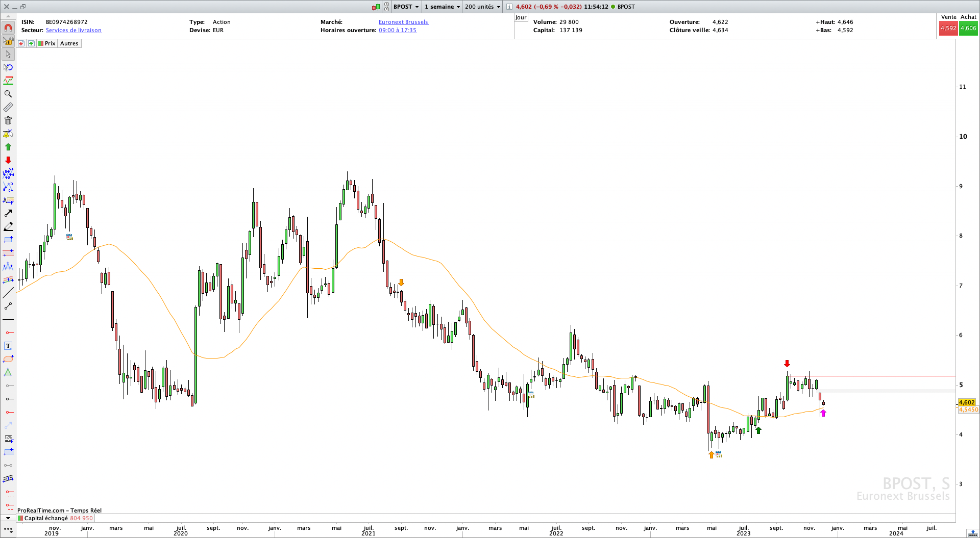The height and width of the screenshot is (538, 980).
Task: Select the parallel channel lines tool
Action: coord(8,478)
